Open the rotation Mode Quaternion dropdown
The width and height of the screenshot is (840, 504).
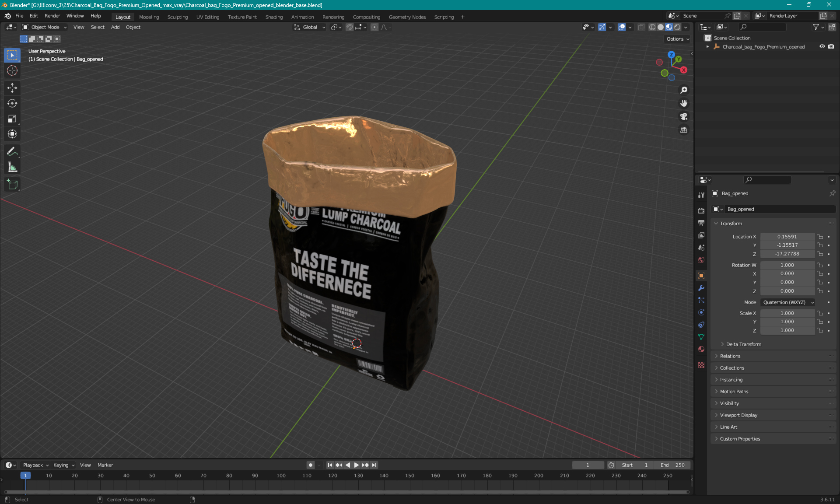(788, 302)
